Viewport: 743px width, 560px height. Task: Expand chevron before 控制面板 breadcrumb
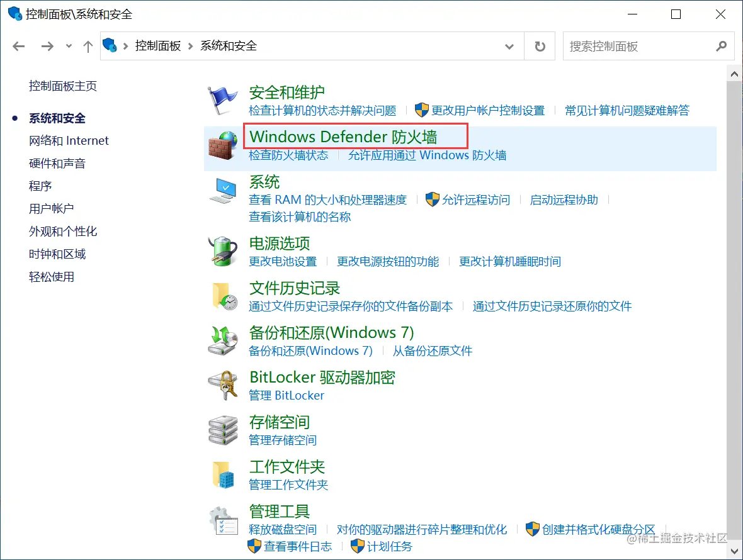pos(125,46)
